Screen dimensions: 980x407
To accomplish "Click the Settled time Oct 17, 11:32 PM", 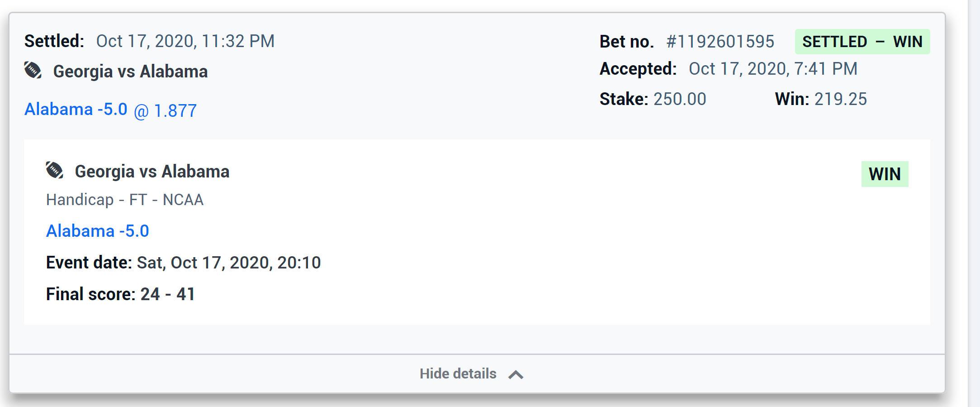I will pyautogui.click(x=185, y=41).
